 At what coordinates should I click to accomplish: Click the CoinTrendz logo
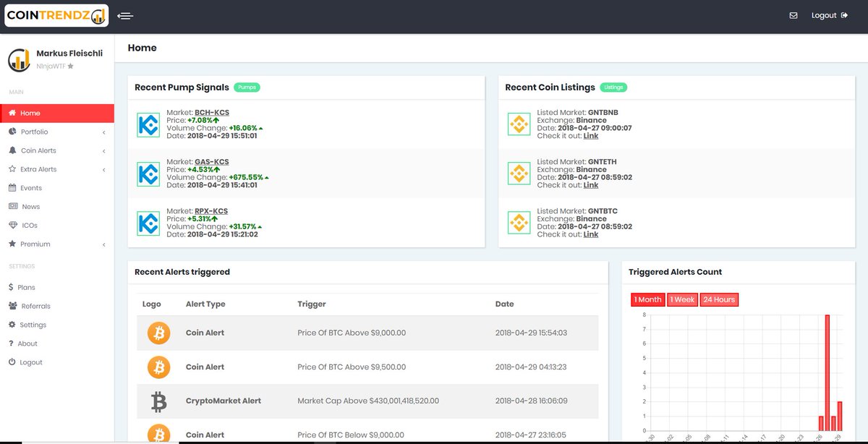[56, 15]
